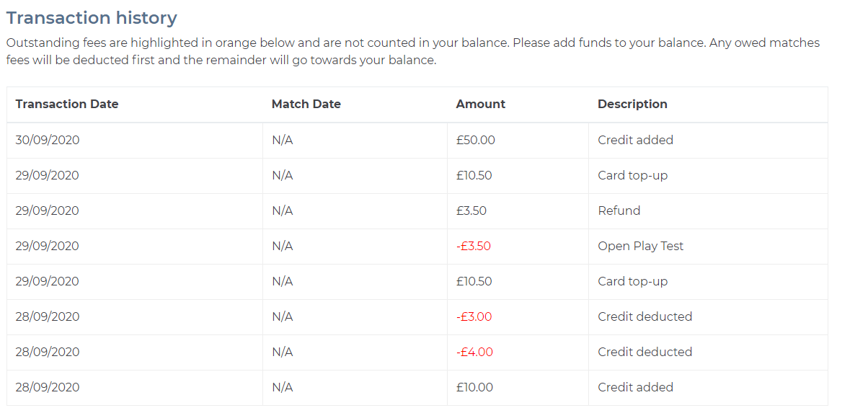Select the Description column header
Viewport: 868px width, 408px height.
632,104
